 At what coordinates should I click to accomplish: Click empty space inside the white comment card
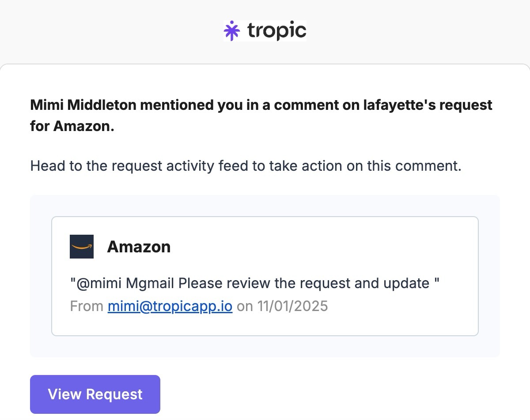pyautogui.click(x=353, y=247)
